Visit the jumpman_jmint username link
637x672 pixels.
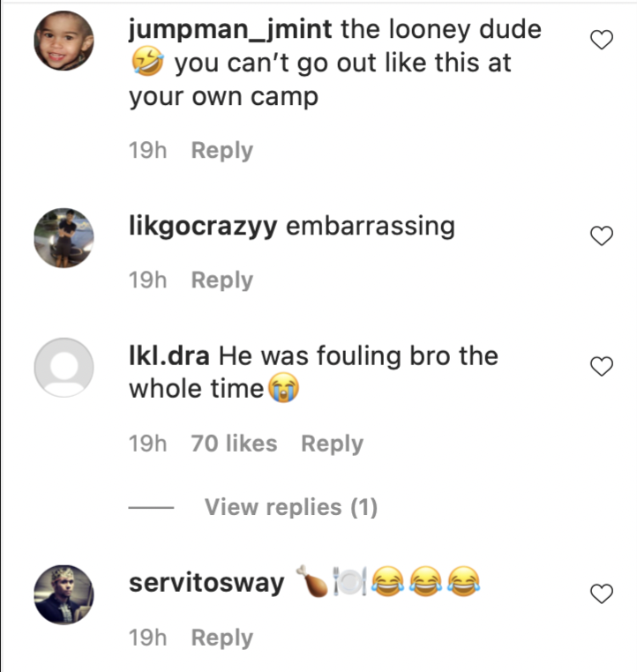[230, 30]
